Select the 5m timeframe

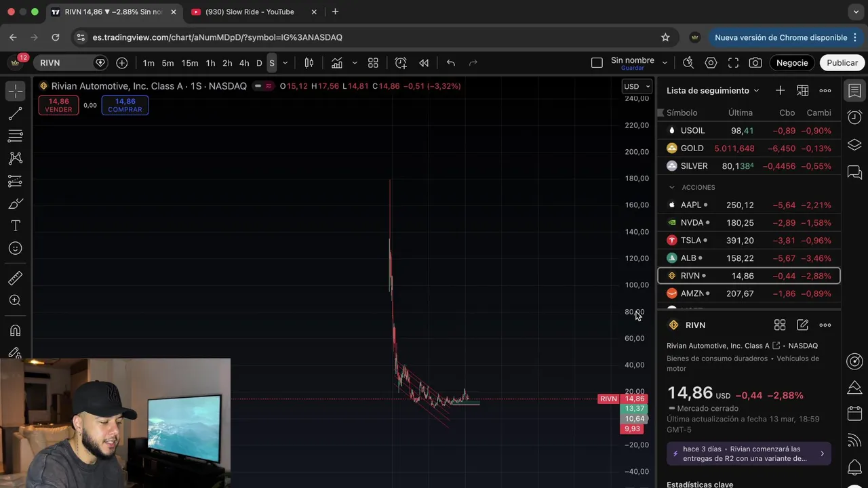coord(167,63)
